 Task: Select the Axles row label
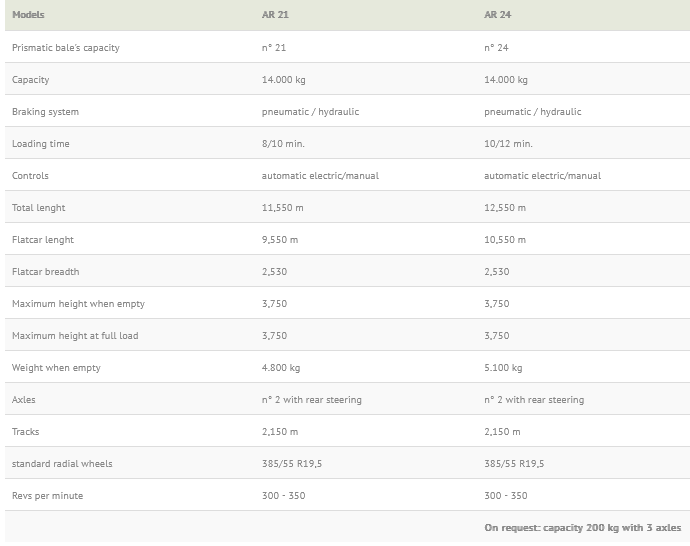coord(24,400)
